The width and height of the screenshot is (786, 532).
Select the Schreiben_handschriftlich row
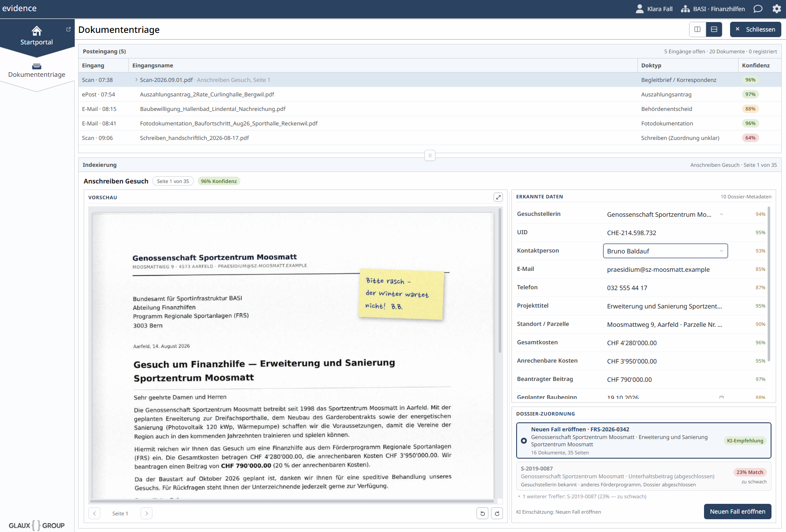pyautogui.click(x=430, y=138)
